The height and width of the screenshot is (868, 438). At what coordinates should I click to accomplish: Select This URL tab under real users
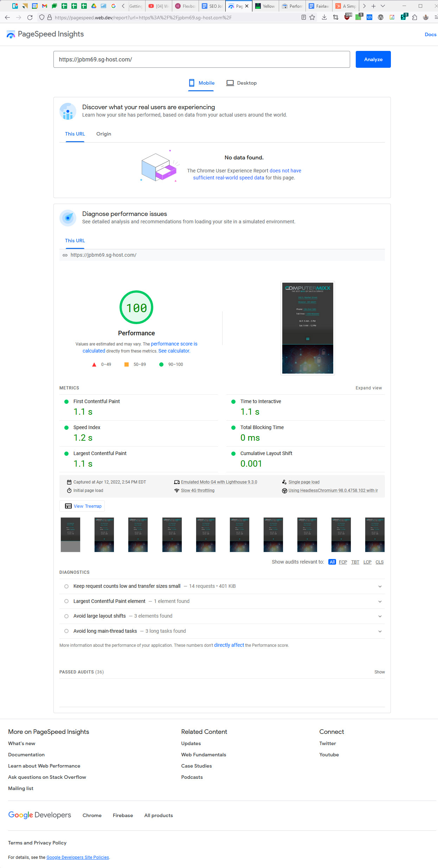[75, 134]
